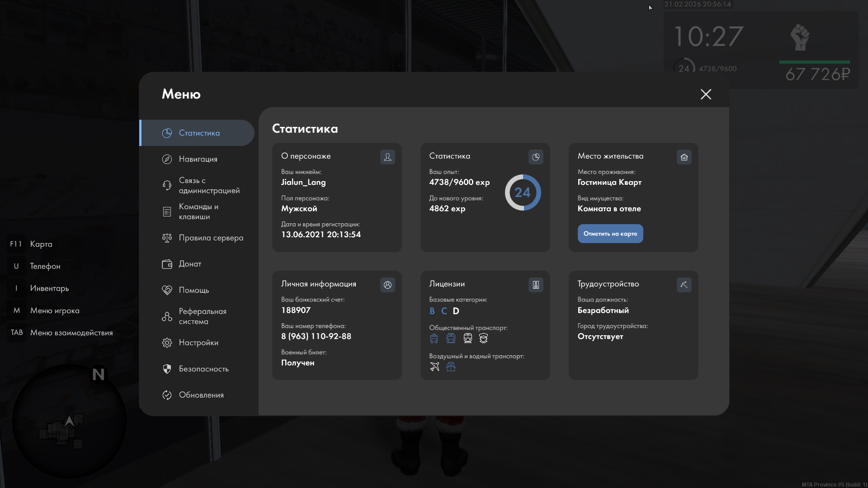Close the Меню window with X
The width and height of the screenshot is (868, 488).
pos(706,94)
